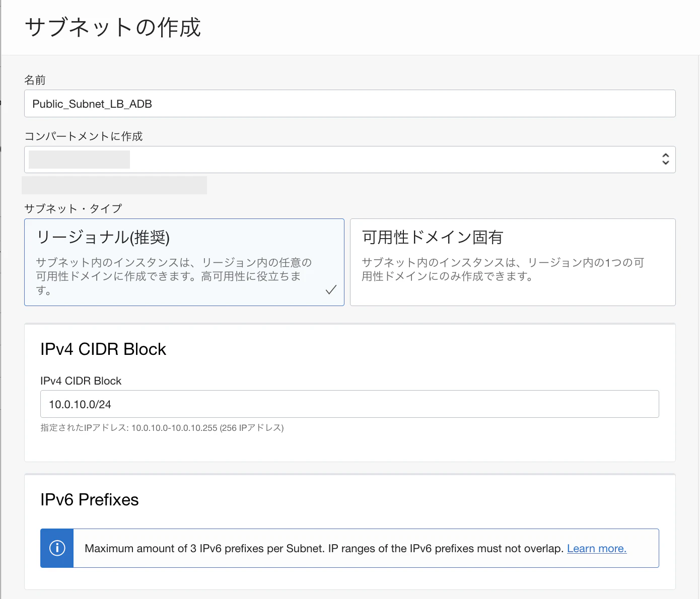Click the IPv4 CIDR Block input 10.0.10.0/24
This screenshot has width=700, height=599.
[x=349, y=404]
